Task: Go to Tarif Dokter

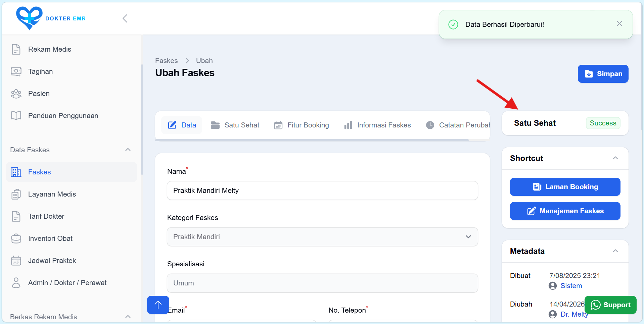Action: pos(72,216)
